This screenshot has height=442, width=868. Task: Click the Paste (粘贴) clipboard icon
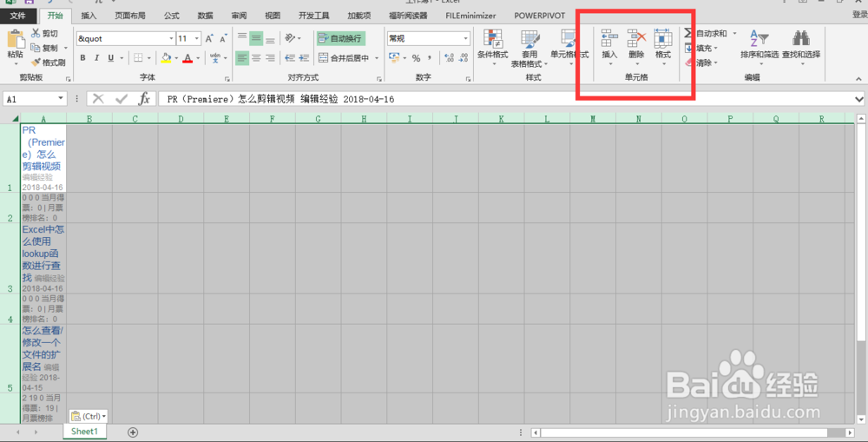[15, 41]
